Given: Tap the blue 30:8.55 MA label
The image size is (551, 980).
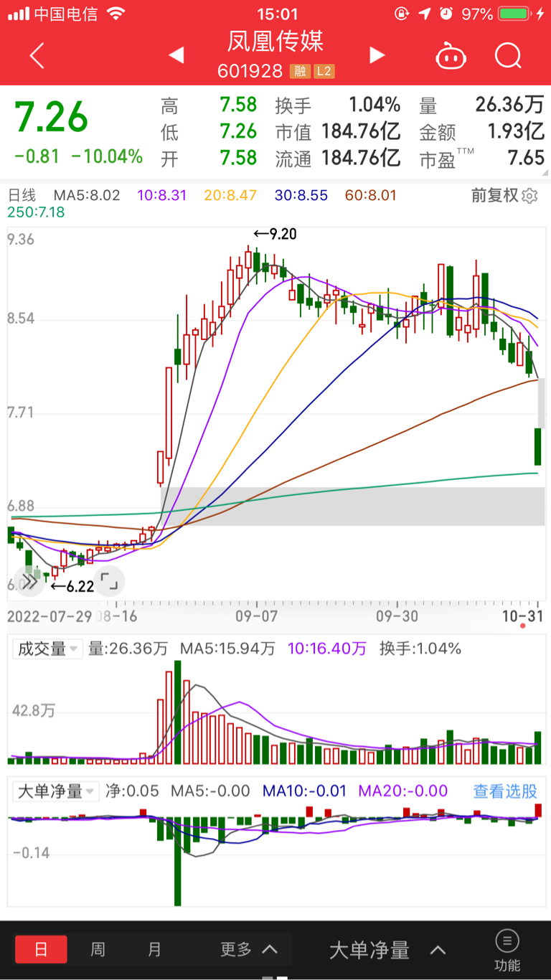Looking at the screenshot, I should [301, 195].
